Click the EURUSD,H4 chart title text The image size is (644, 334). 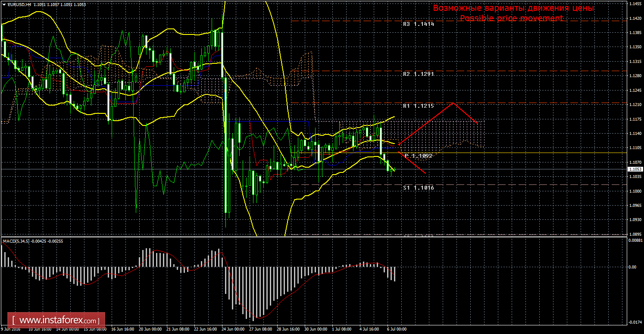19,4
